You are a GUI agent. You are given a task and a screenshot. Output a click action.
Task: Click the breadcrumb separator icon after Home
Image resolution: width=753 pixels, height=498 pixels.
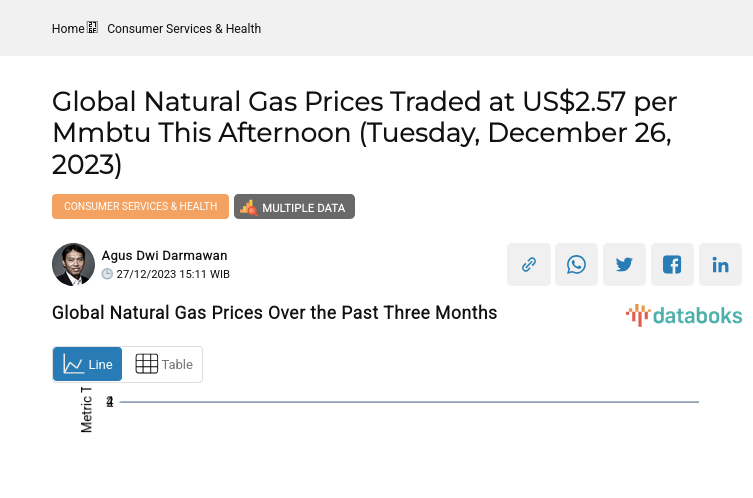93,28
